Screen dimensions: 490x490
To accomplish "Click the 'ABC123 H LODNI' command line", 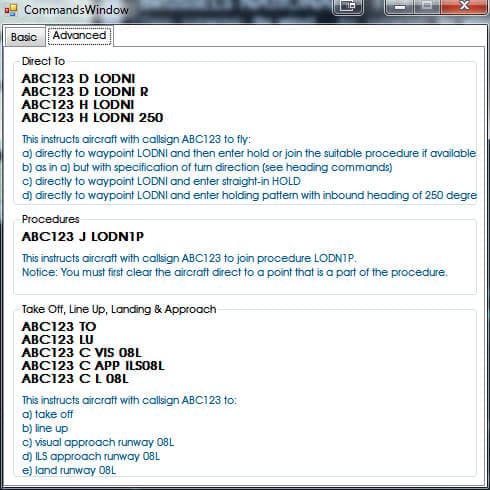I will (x=78, y=105).
